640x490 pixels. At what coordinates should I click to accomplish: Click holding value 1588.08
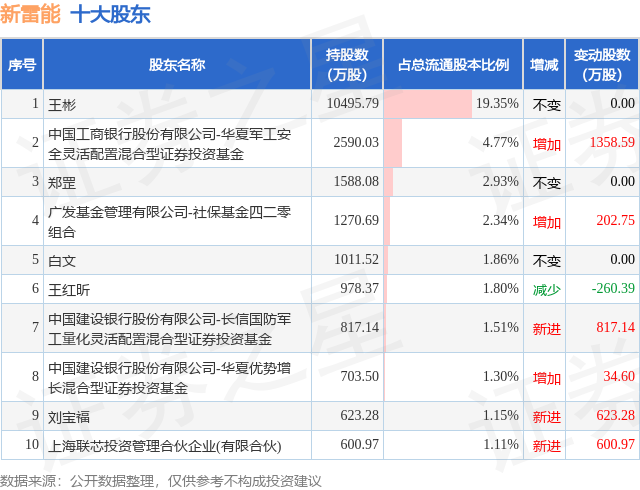click(x=356, y=181)
